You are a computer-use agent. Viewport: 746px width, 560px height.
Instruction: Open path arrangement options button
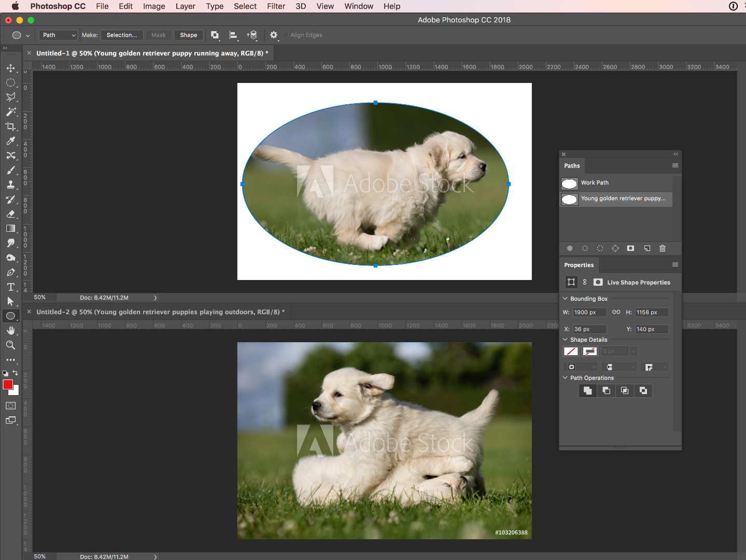[x=252, y=35]
